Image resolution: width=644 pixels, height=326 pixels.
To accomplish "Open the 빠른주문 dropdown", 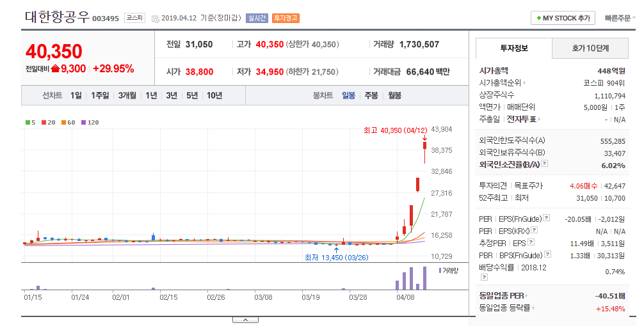I will tap(620, 18).
